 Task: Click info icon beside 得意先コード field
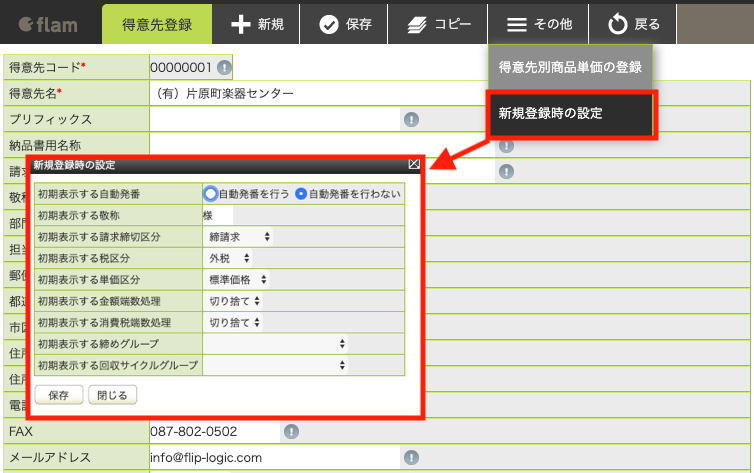click(x=224, y=67)
